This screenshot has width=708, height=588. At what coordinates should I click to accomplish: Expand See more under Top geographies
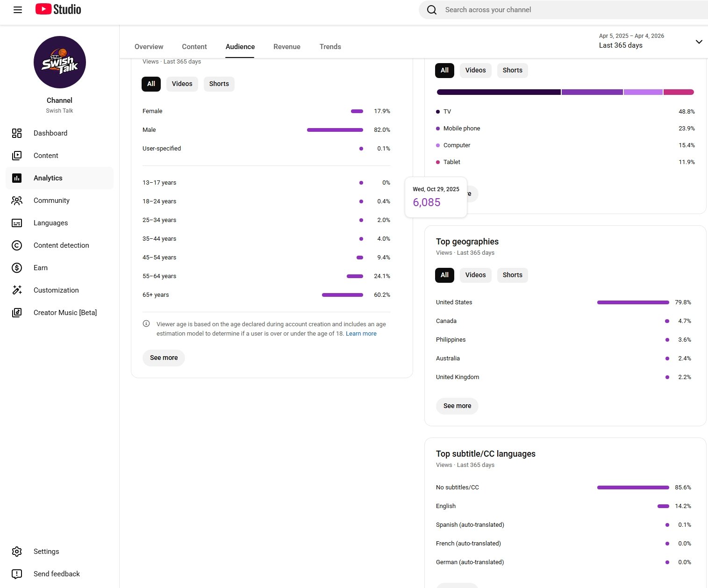457,406
